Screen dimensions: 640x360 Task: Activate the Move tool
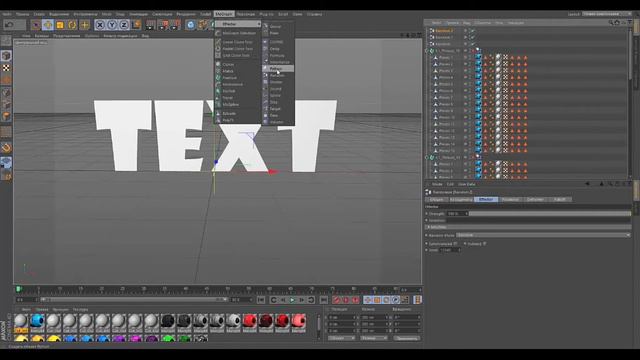(48, 25)
